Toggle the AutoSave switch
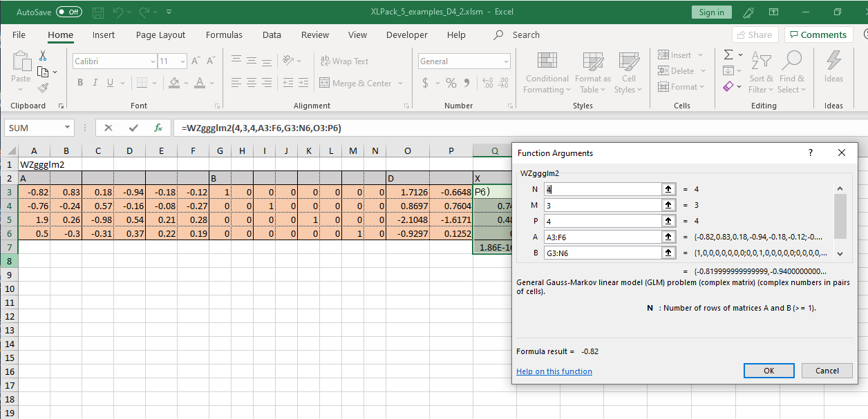 tap(68, 12)
